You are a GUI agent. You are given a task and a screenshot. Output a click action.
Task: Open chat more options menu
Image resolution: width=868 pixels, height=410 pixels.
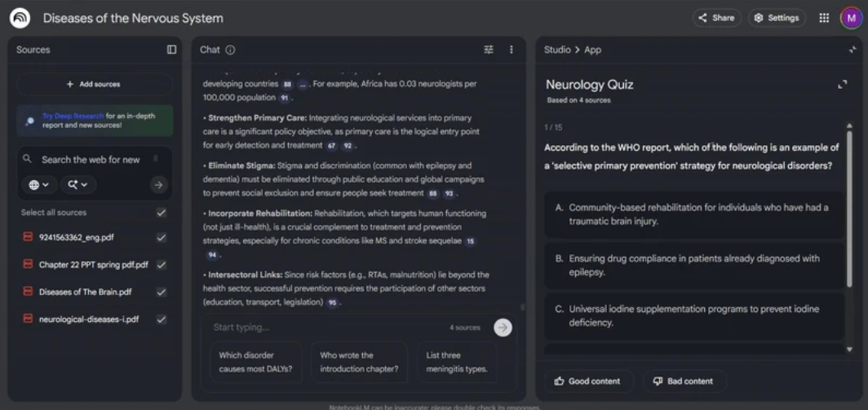[x=511, y=50]
